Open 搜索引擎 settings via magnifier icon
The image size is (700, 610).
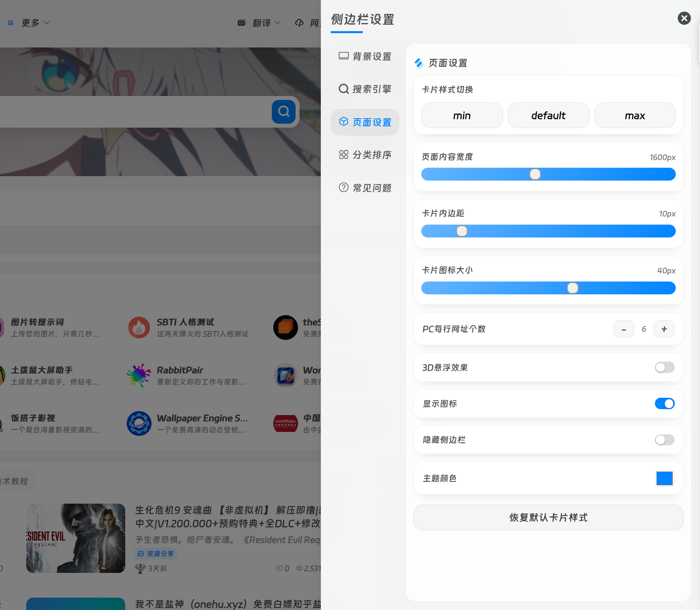tap(344, 89)
